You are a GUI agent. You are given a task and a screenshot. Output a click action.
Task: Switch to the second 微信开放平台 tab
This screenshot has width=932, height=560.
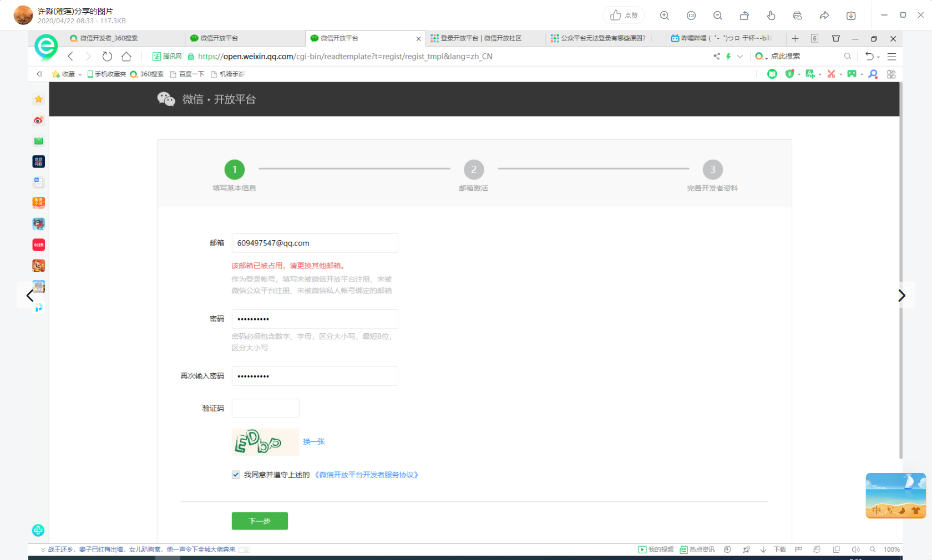(365, 38)
